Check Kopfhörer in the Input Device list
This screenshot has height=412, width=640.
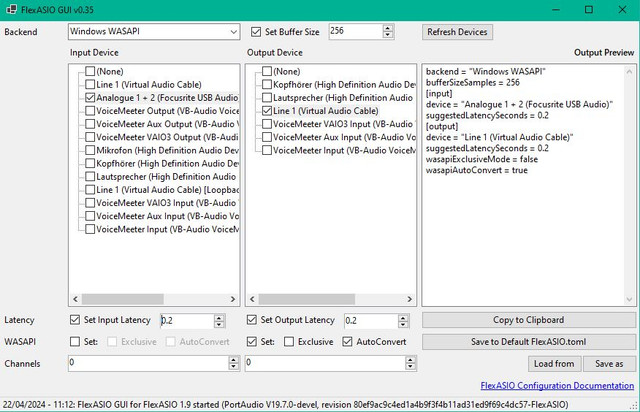[x=90, y=163]
